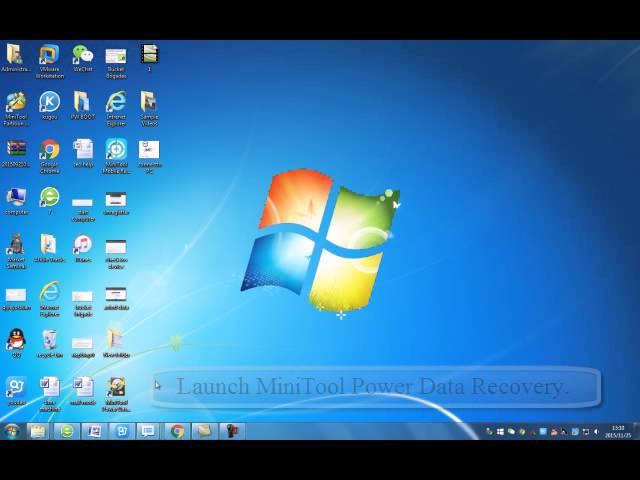
Task: Click the speaker volume icon in system tray
Action: (596, 431)
